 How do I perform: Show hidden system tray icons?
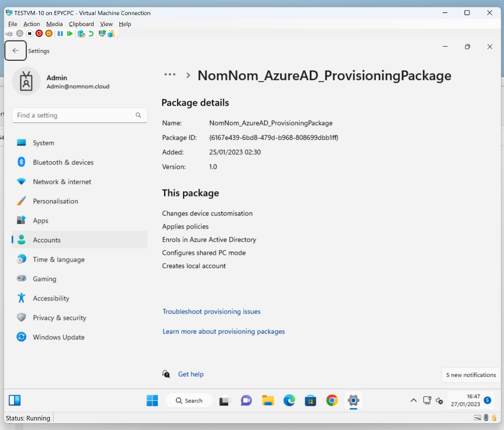[414, 400]
